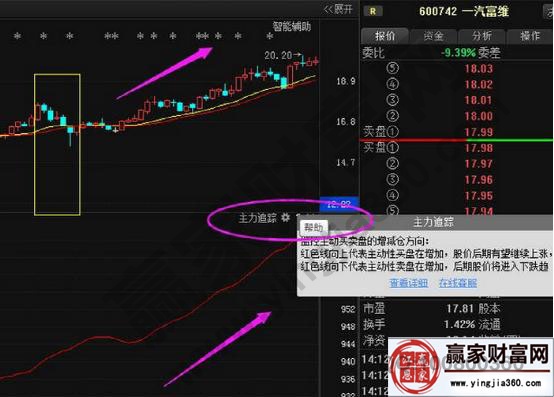Screen dimensions: 554x397
Task: Click 买盘 level 1 price 17.98
Action: (x=478, y=148)
